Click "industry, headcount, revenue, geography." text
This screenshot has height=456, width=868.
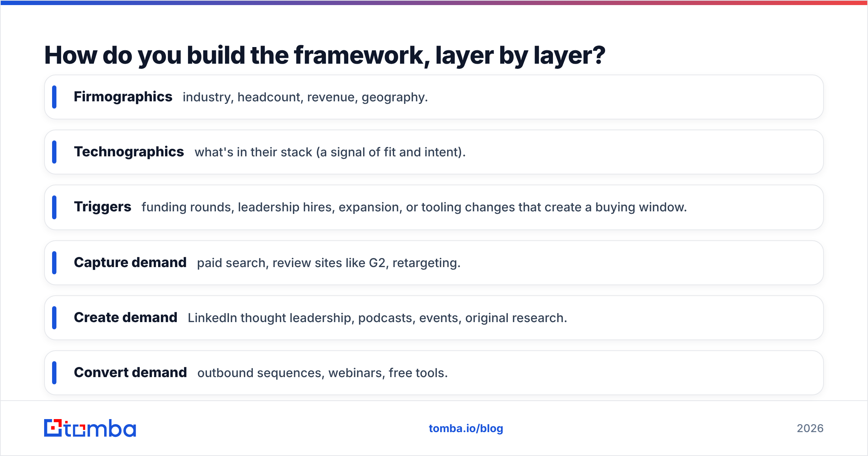point(305,97)
